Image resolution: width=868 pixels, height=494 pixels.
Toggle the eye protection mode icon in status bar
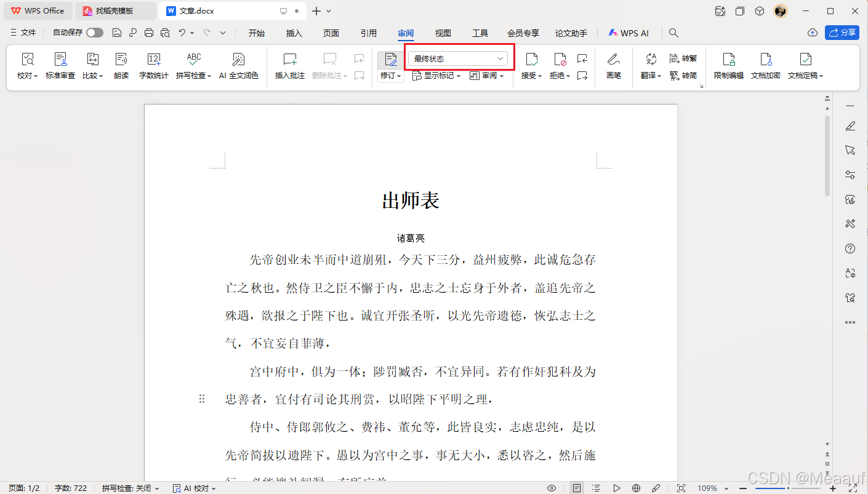[x=552, y=488]
